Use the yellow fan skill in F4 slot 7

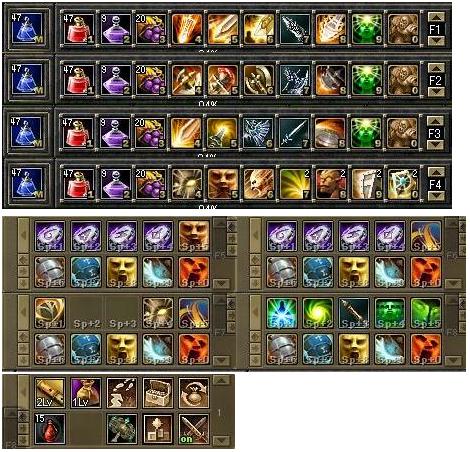(x=295, y=184)
